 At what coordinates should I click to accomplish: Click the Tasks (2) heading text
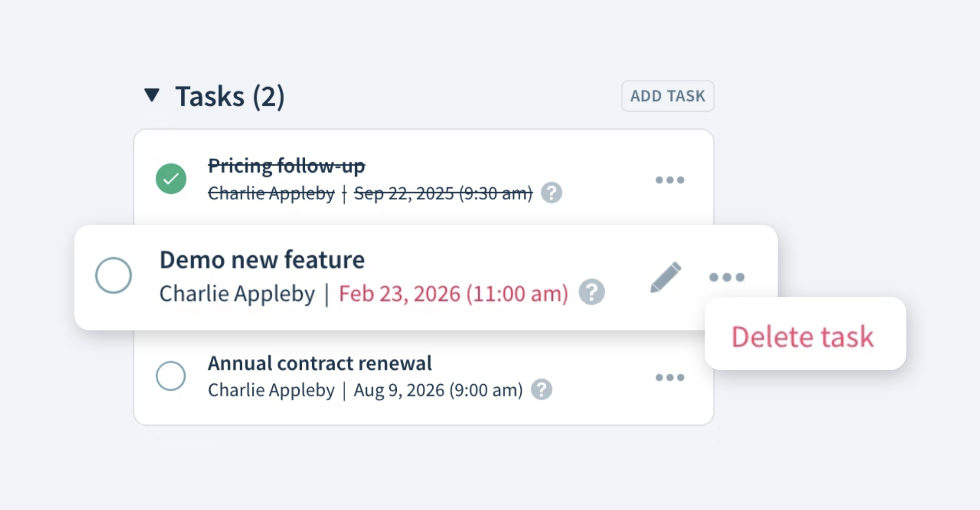(230, 96)
